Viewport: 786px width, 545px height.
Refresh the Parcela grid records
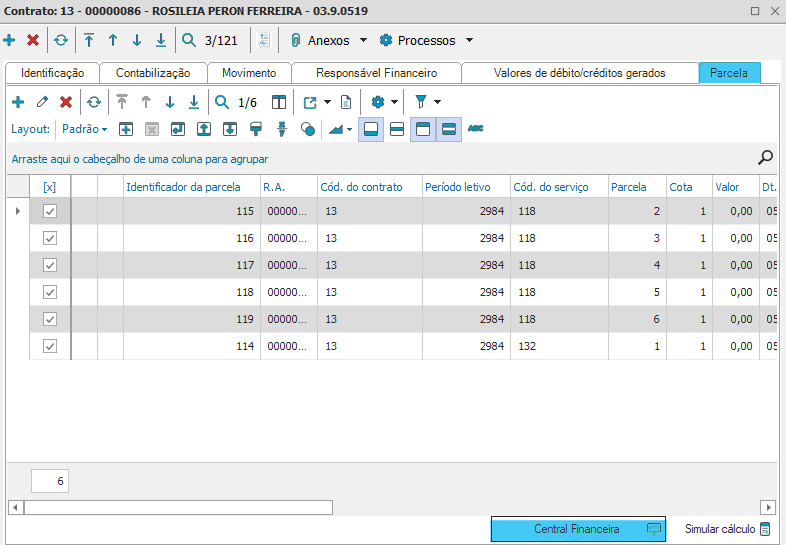pyautogui.click(x=93, y=102)
